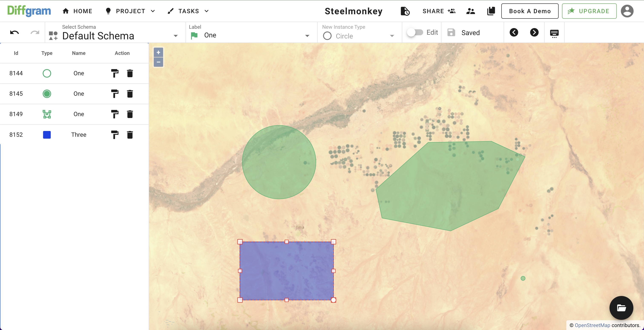Delete instance 8144 with trash icon
The image size is (644, 330).
pos(130,73)
